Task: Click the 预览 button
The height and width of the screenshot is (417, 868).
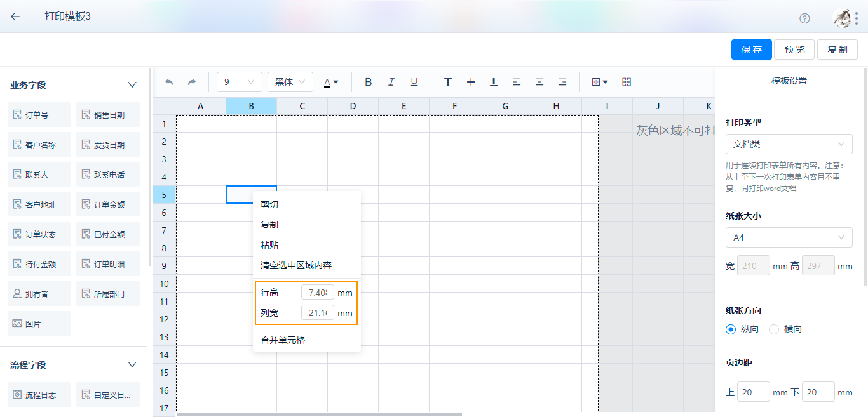Action: point(795,50)
